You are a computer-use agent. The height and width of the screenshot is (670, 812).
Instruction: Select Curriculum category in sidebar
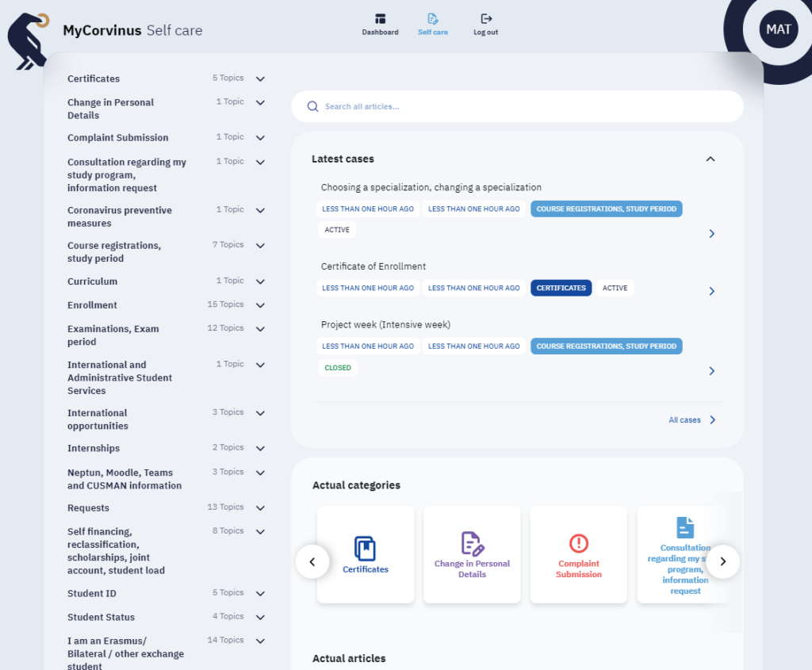tap(92, 281)
